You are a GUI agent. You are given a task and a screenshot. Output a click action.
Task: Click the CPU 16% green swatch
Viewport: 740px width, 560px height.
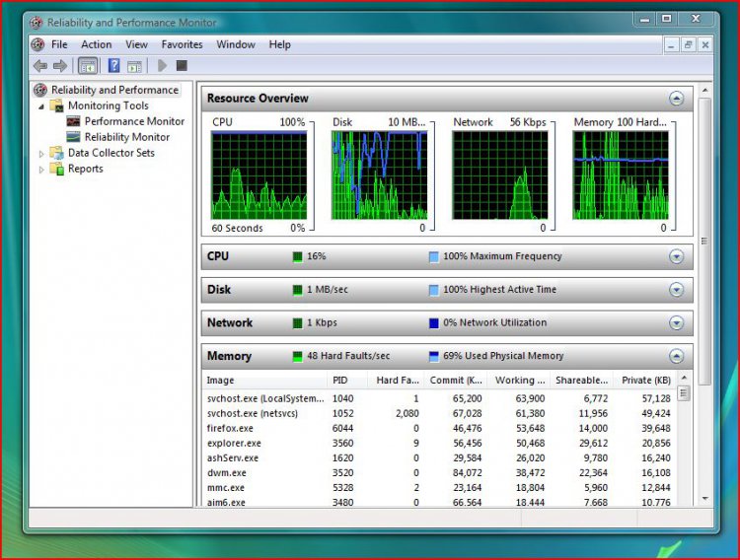[x=297, y=256]
